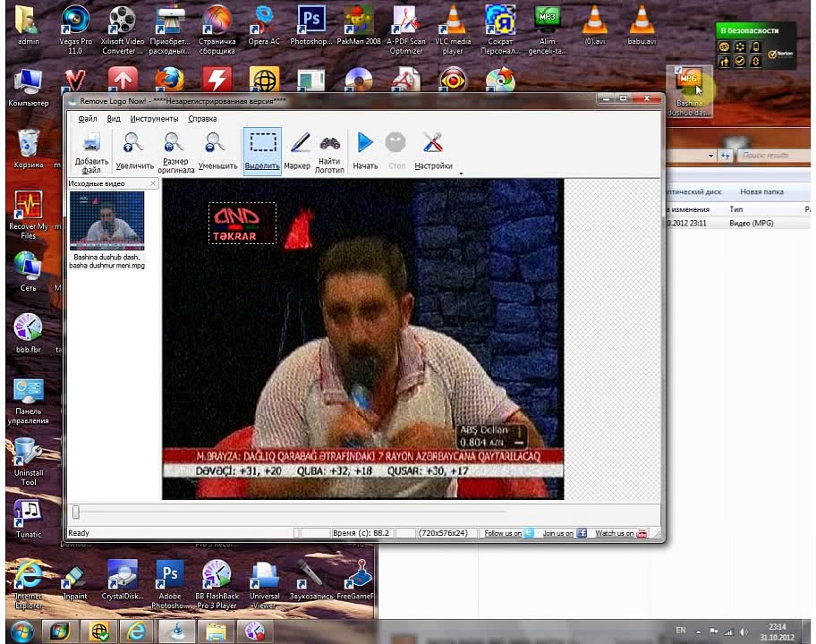
Task: Select the source video thumbnail
Action: (x=106, y=221)
